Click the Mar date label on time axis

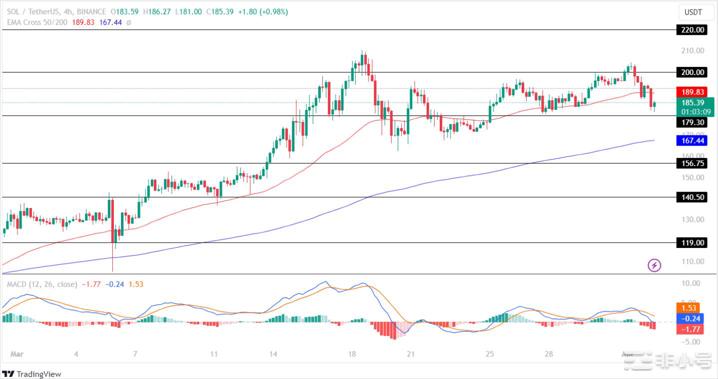(16, 354)
